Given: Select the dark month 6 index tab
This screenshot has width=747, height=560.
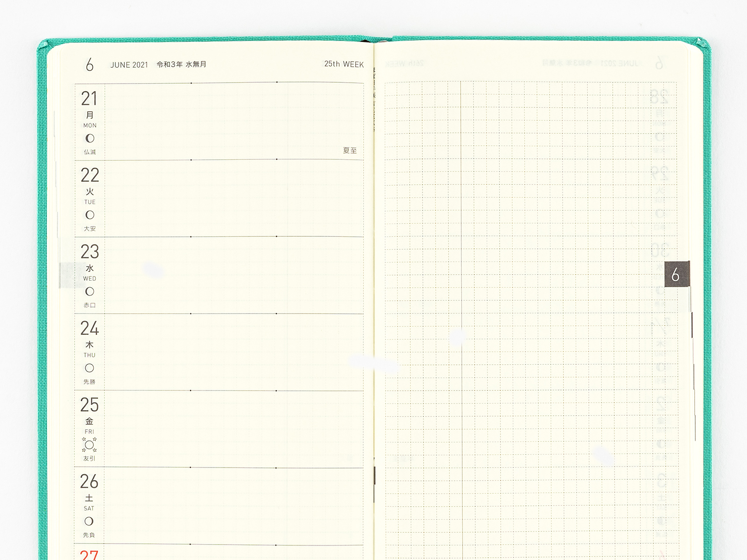Looking at the screenshot, I should (x=676, y=275).
